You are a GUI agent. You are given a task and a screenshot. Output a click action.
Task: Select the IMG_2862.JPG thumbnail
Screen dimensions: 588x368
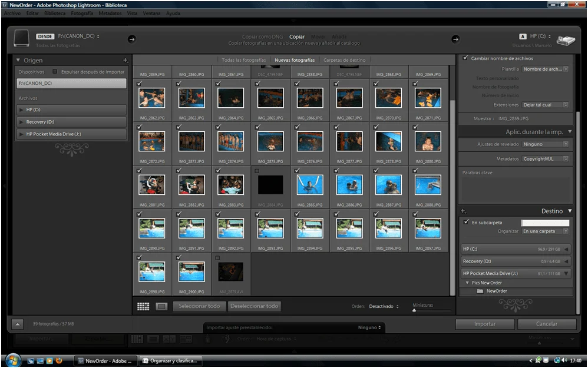pyautogui.click(x=152, y=98)
